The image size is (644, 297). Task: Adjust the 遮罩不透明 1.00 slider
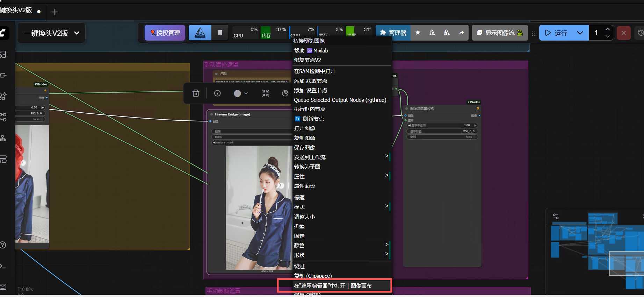pos(442,125)
